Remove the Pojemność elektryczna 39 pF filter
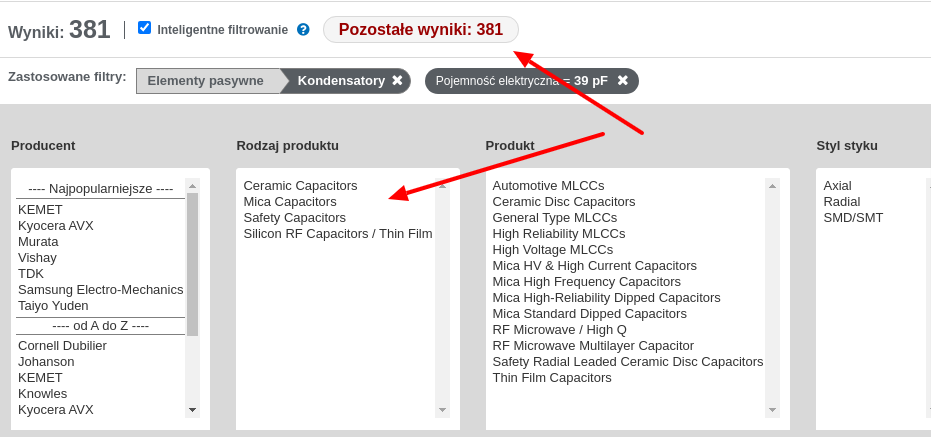Image resolution: width=931 pixels, height=437 pixels. (622, 80)
